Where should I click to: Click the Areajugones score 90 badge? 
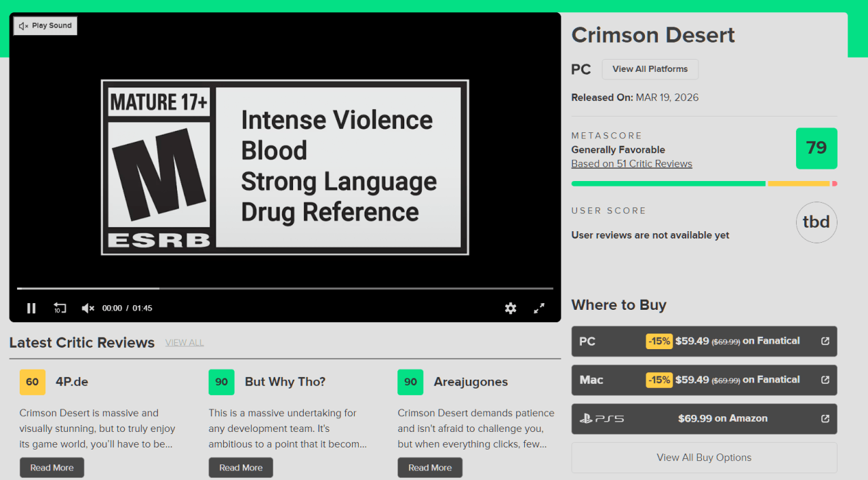[x=410, y=382]
